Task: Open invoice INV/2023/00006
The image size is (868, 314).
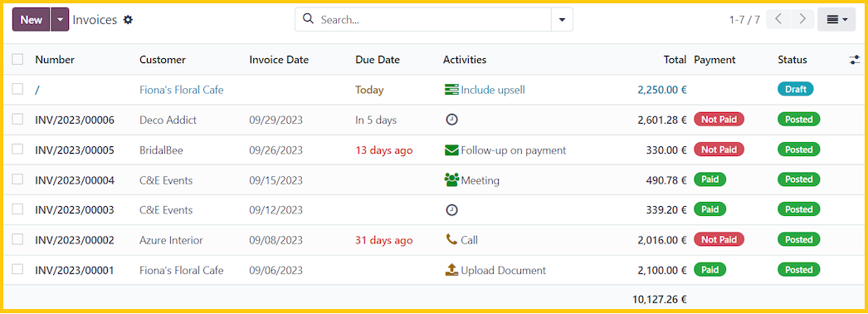Action: click(x=75, y=120)
